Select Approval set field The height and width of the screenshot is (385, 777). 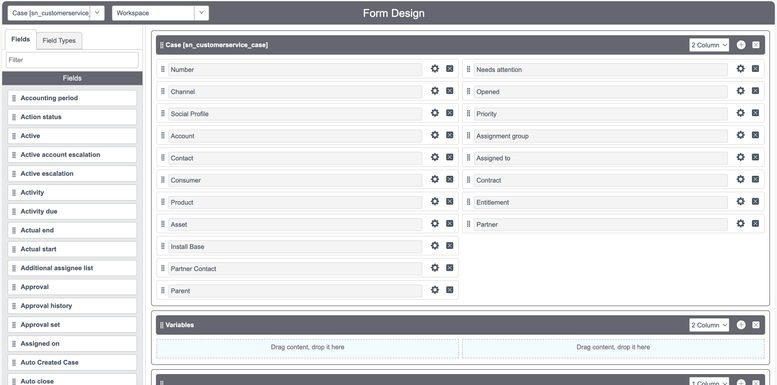point(72,325)
